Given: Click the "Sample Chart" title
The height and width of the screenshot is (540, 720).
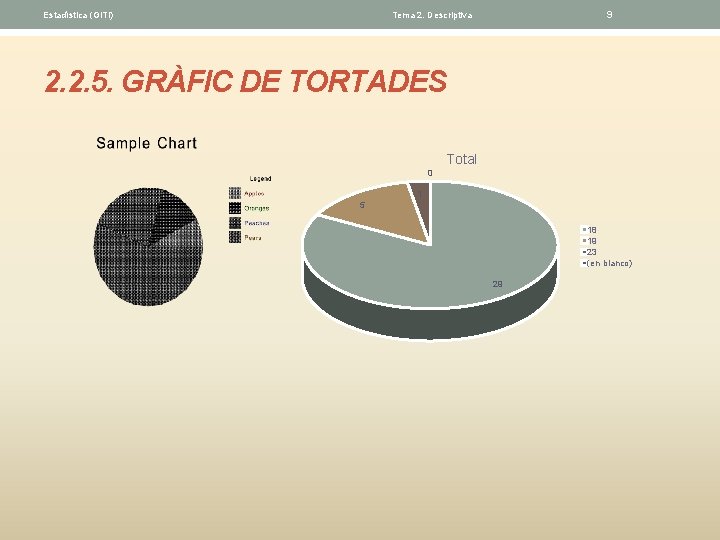Looking at the screenshot, I should [x=146, y=143].
